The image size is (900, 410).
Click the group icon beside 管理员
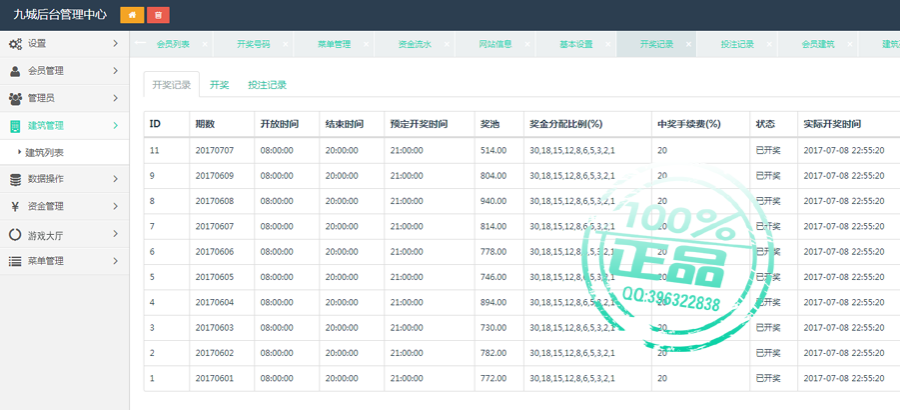point(15,98)
